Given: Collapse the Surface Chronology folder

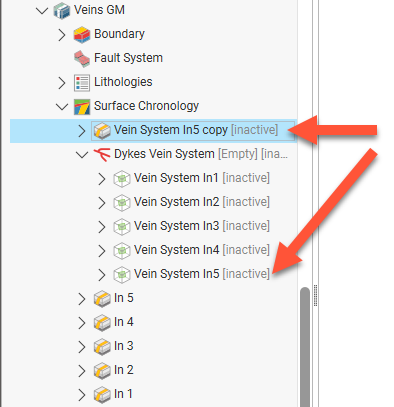Looking at the screenshot, I should pyautogui.click(x=62, y=107).
